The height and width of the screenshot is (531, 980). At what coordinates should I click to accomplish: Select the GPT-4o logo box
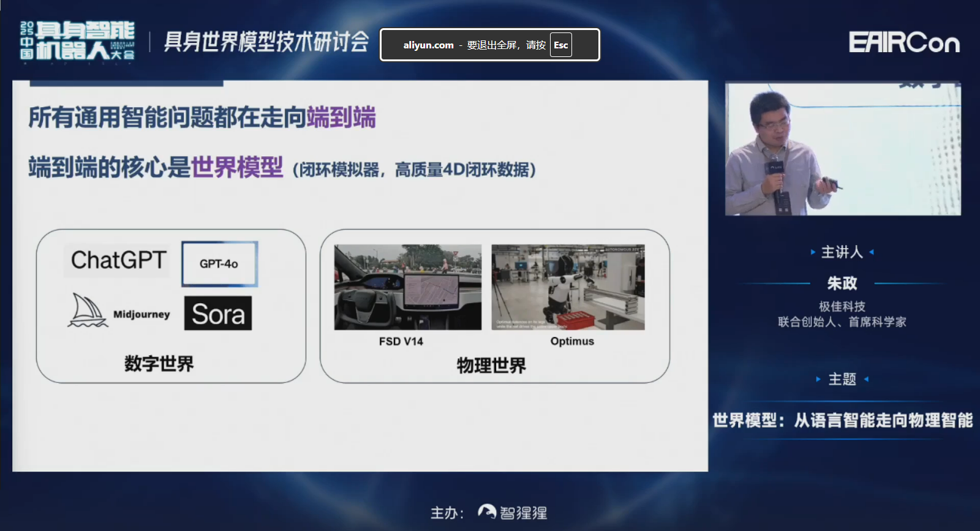(219, 264)
